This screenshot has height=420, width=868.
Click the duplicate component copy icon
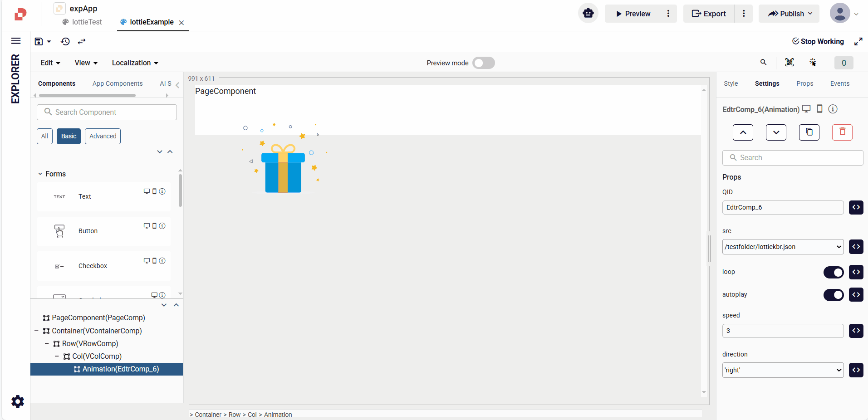[809, 132]
